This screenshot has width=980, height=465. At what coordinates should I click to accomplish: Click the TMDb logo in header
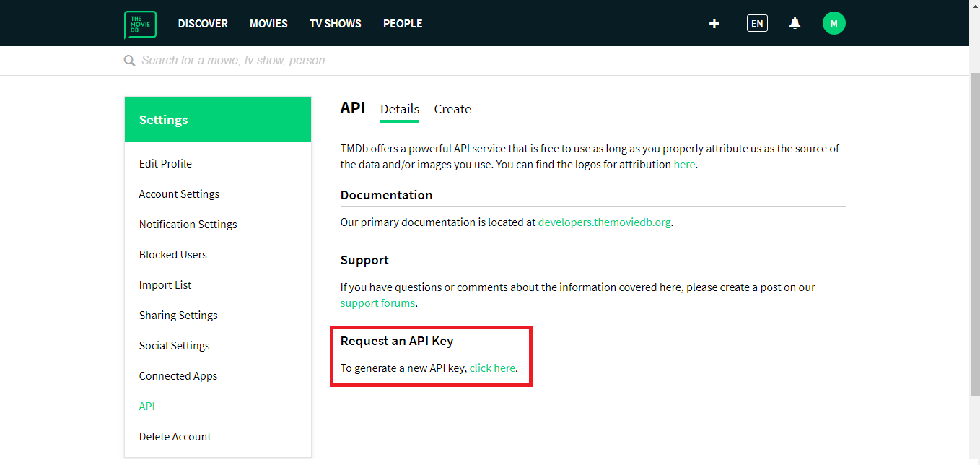click(140, 25)
